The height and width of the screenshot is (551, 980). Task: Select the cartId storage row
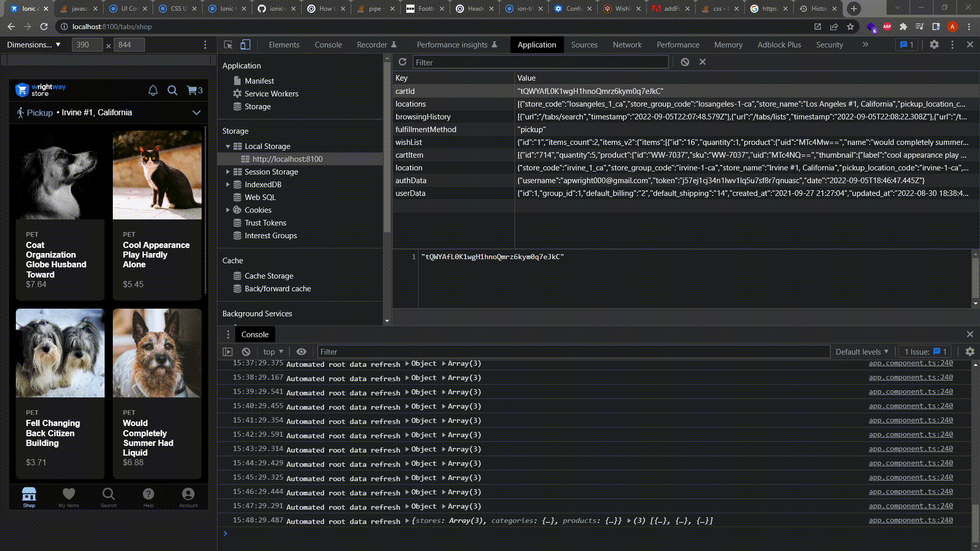tap(454, 91)
